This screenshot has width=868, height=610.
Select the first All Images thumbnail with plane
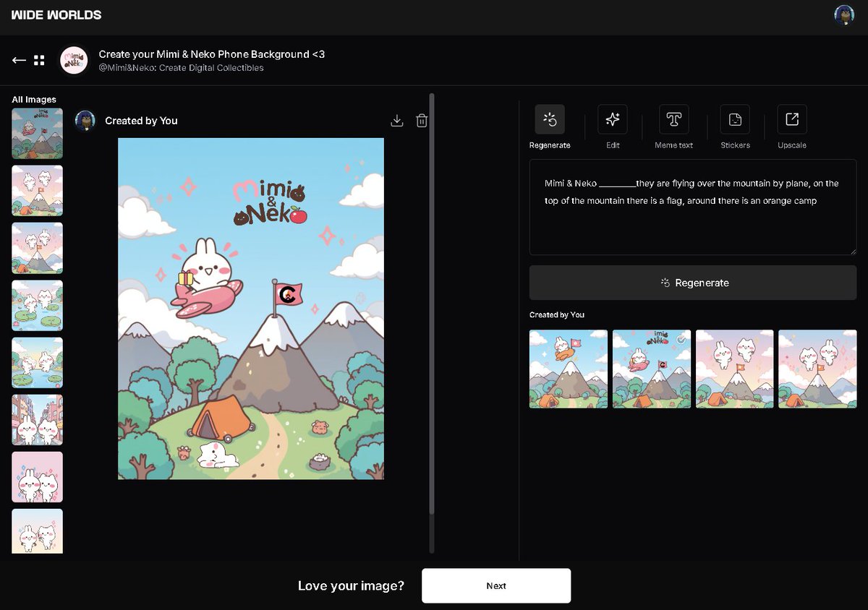click(38, 134)
